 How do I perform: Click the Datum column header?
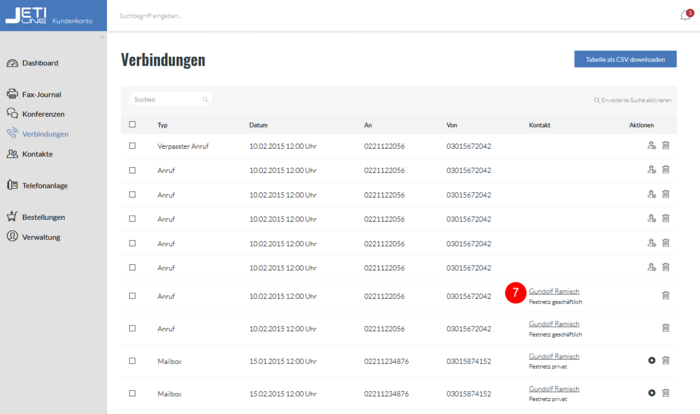tap(258, 125)
